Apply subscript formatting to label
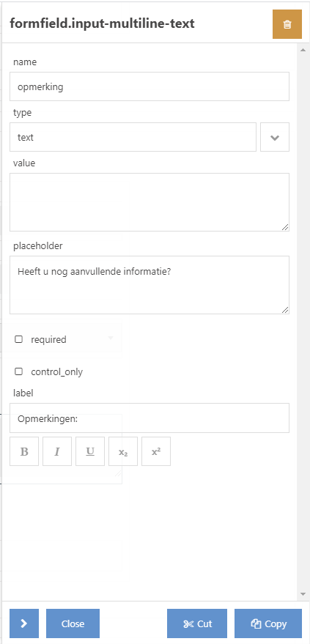 coord(123,451)
